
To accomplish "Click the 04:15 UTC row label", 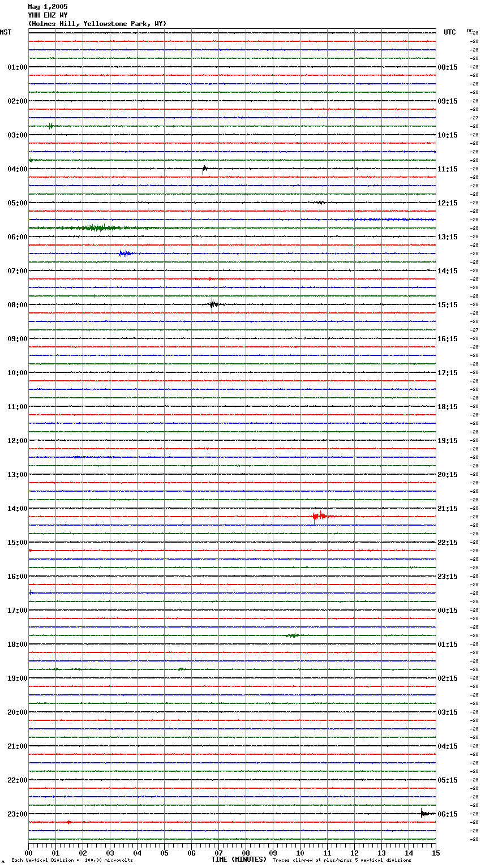I will point(448,746).
